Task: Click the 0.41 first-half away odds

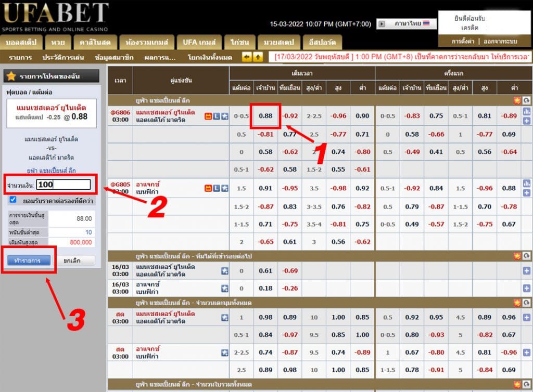Action: point(436,152)
